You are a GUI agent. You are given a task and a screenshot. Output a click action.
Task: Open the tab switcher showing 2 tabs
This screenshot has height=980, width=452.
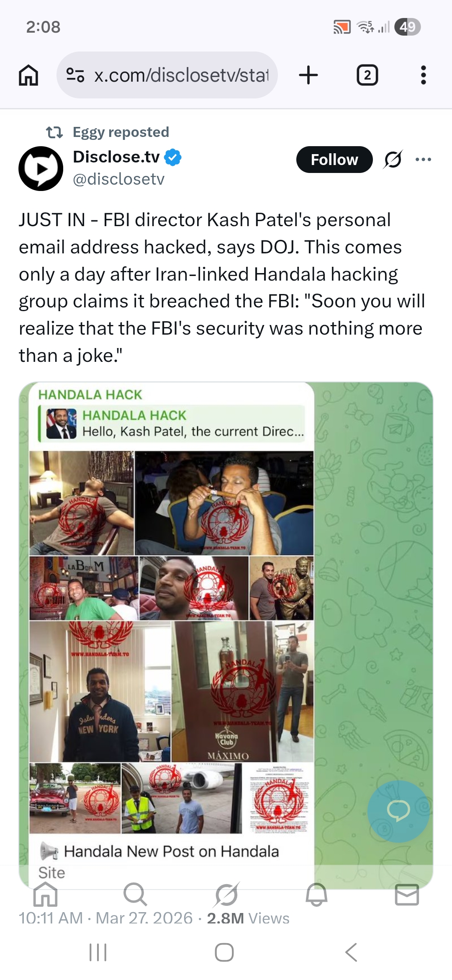click(367, 75)
